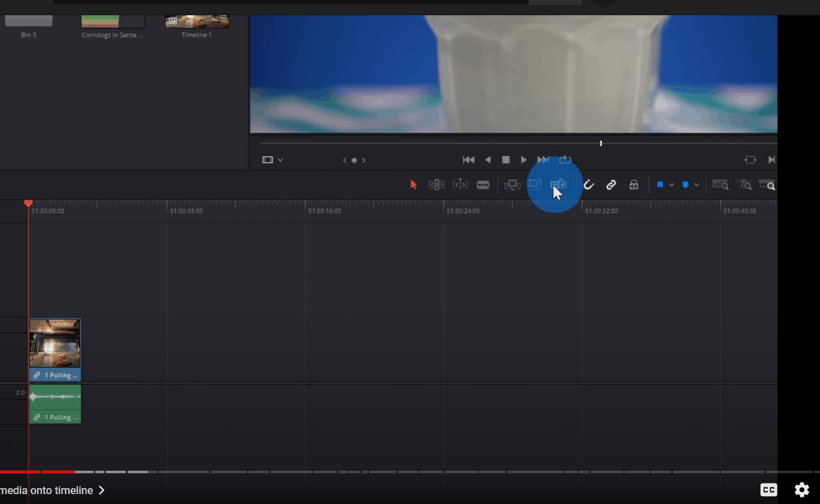820x504 pixels.
Task: Select the Blade Edit Mode tool
Action: (483, 185)
